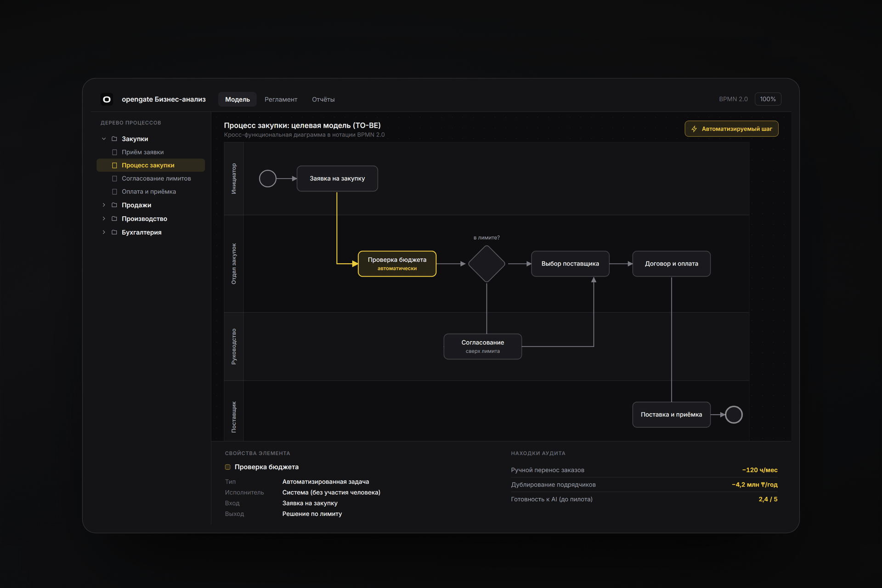This screenshot has width=882, height=588.
Task: Expand the Бухгалтерия tree folder
Action: pyautogui.click(x=104, y=232)
